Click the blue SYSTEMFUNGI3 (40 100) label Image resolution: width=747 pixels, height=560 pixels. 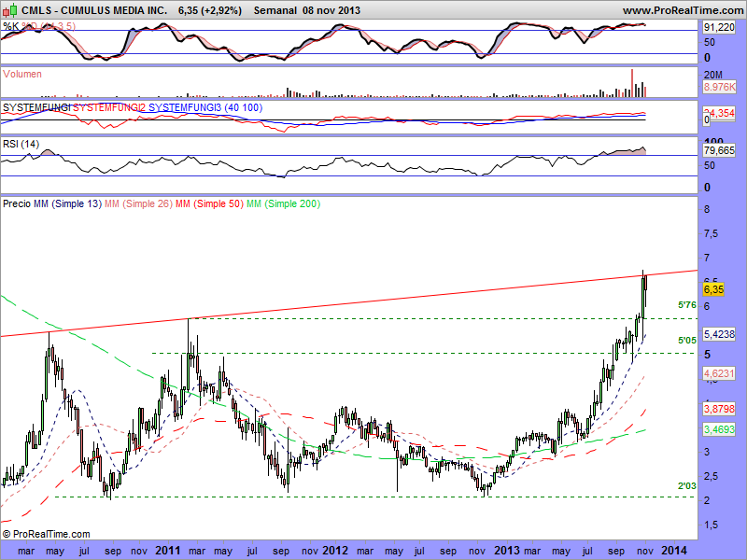tap(205, 107)
